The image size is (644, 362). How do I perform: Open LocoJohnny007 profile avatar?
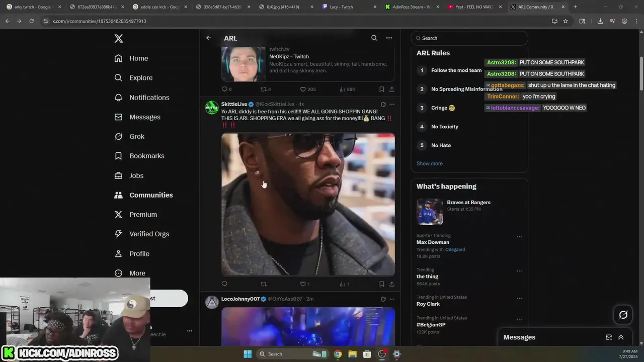212,302
